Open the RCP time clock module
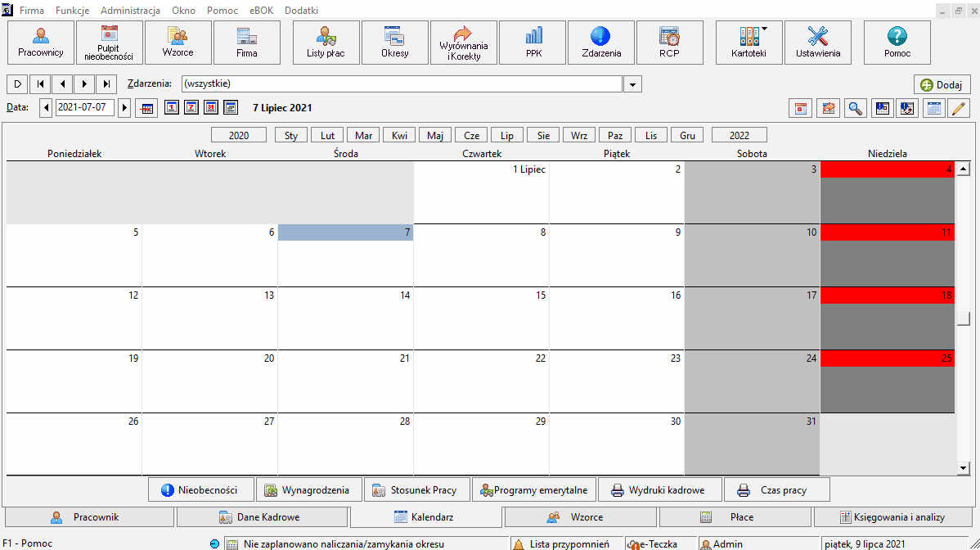980x550 pixels. pos(669,43)
